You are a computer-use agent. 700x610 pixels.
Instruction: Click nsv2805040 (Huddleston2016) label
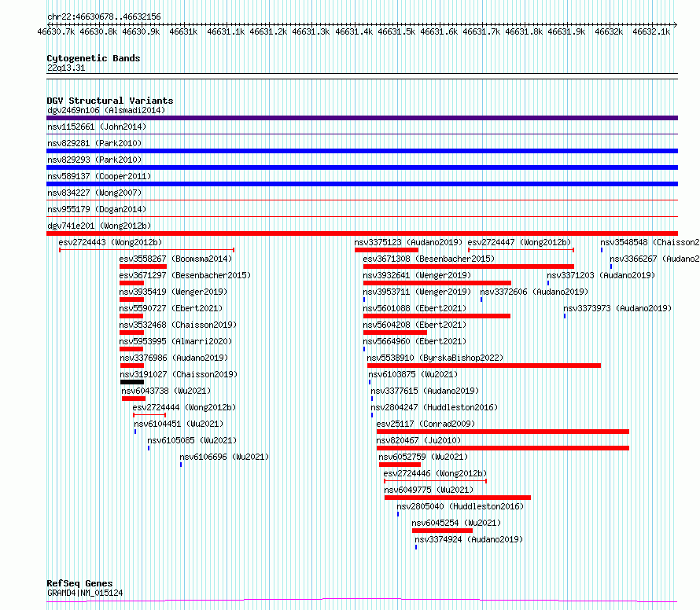tap(460, 506)
